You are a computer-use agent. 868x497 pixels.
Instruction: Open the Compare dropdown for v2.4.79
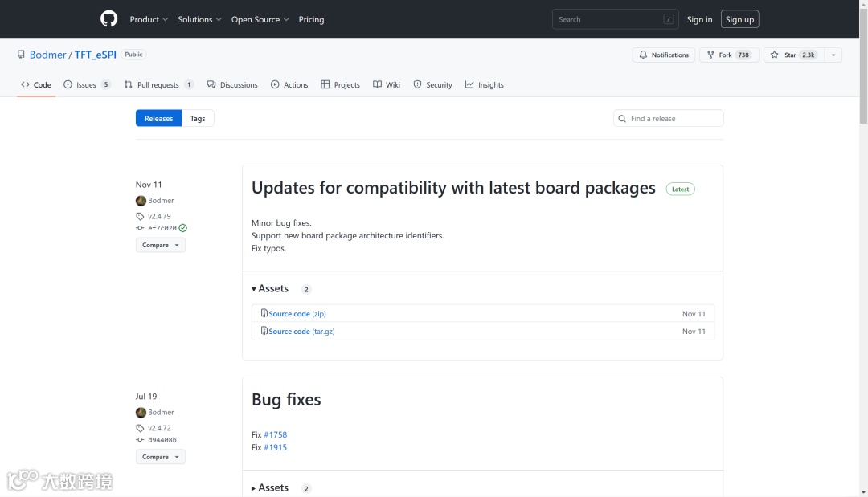(160, 245)
